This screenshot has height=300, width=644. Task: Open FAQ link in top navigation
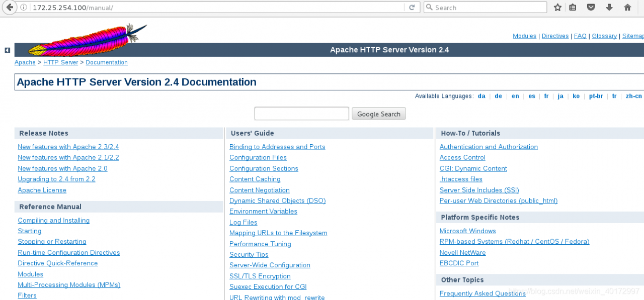tap(580, 36)
